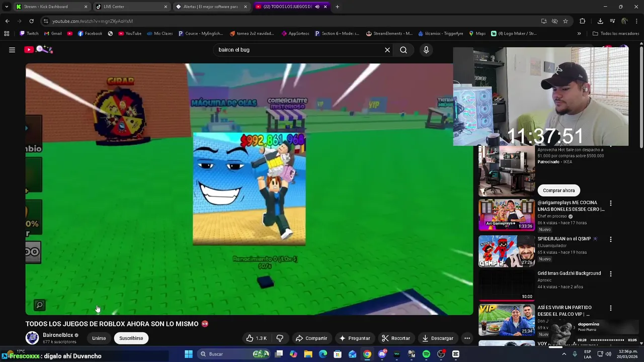
Task: Open options menu for SPIDERJUAN video
Action: point(611,239)
